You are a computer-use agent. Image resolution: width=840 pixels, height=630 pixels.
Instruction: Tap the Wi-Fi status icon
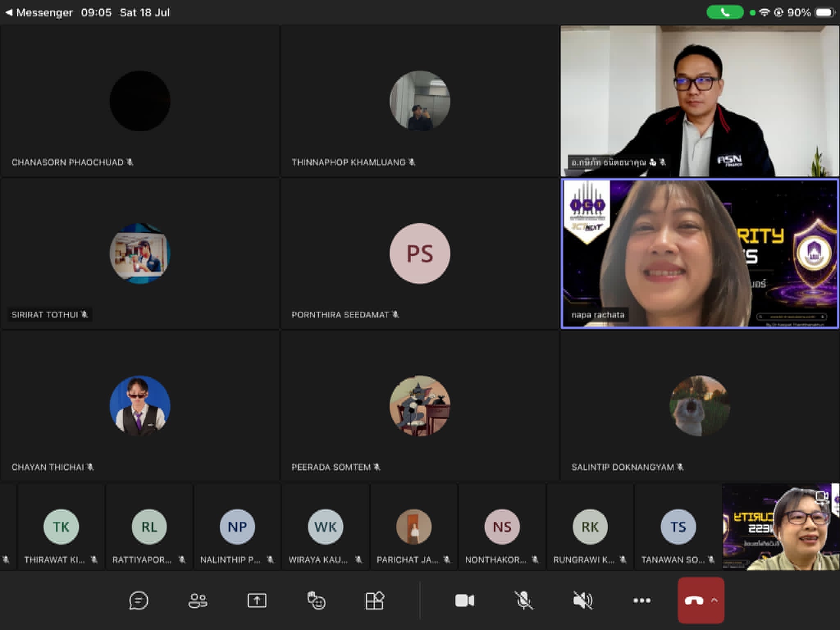[x=764, y=13]
